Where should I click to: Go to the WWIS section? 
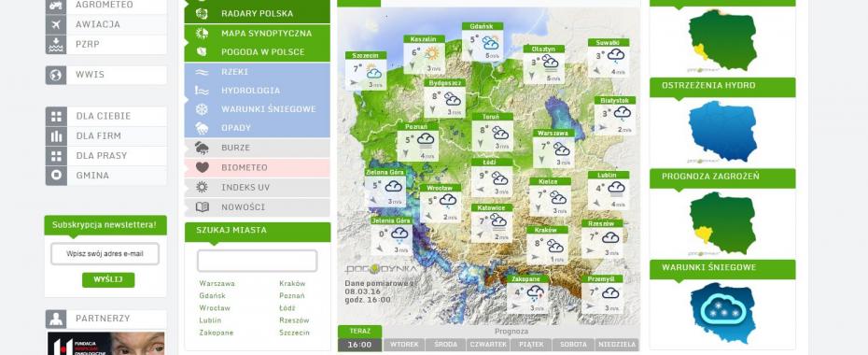(106, 75)
